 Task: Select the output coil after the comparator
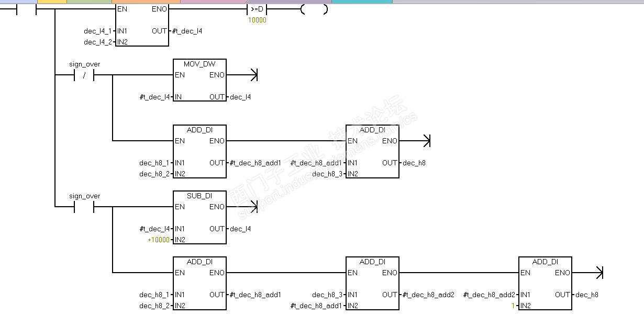click(x=314, y=9)
